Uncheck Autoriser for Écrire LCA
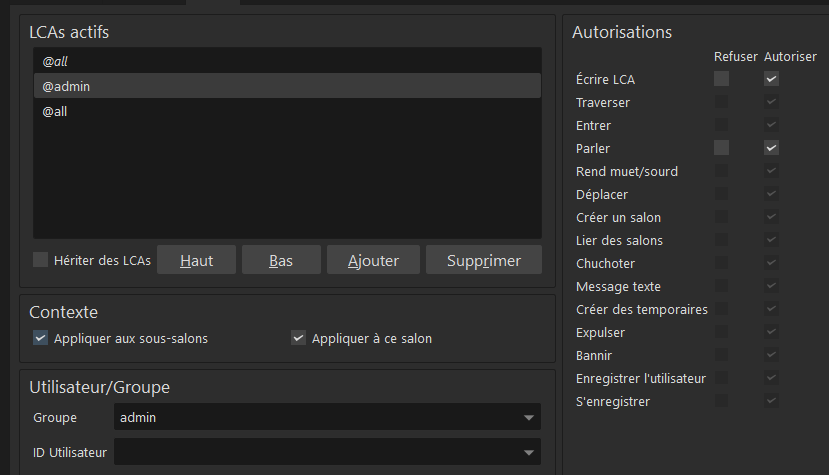Viewport: 829px width, 475px height. (771, 79)
